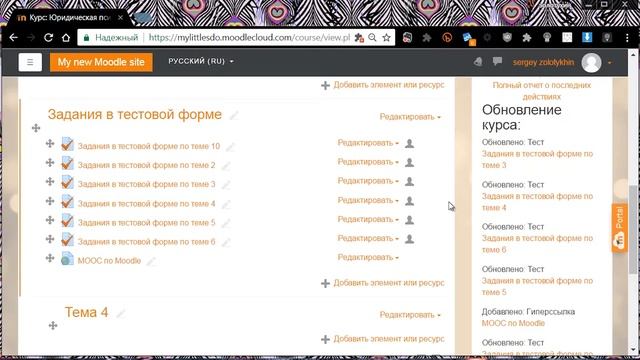Image resolution: width=640 pixels, height=360 pixels.
Task: Open sergey zolotykhin user profile link
Action: 543,62
